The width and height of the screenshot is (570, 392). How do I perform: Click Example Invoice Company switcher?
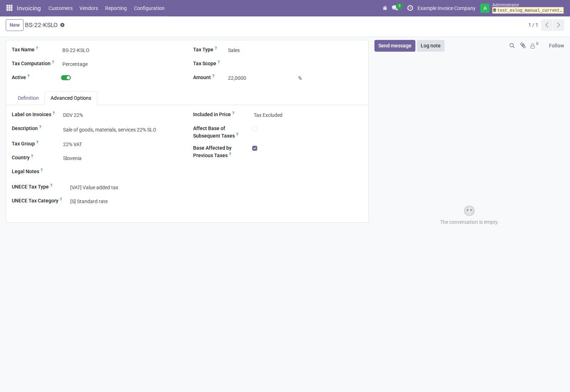[446, 8]
